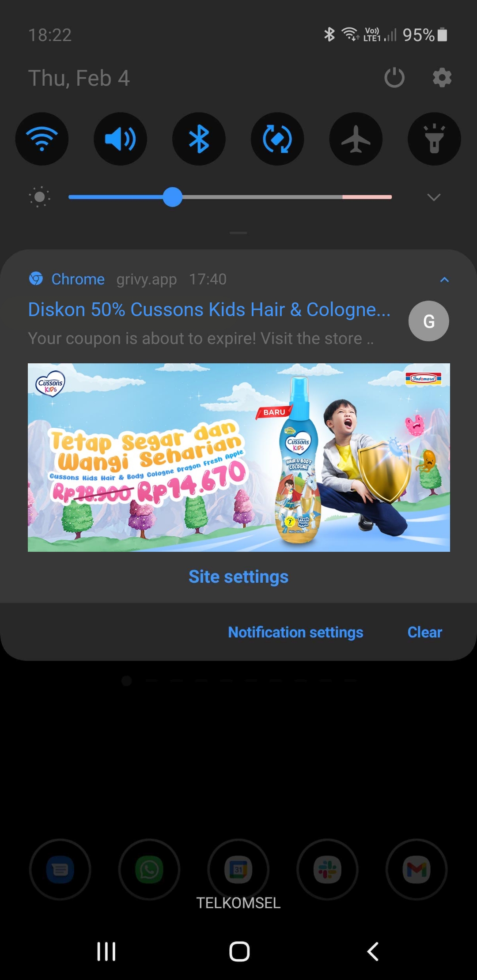Viewport: 477px width, 980px height.
Task: Go to home via navigation button
Action: pyautogui.click(x=239, y=951)
